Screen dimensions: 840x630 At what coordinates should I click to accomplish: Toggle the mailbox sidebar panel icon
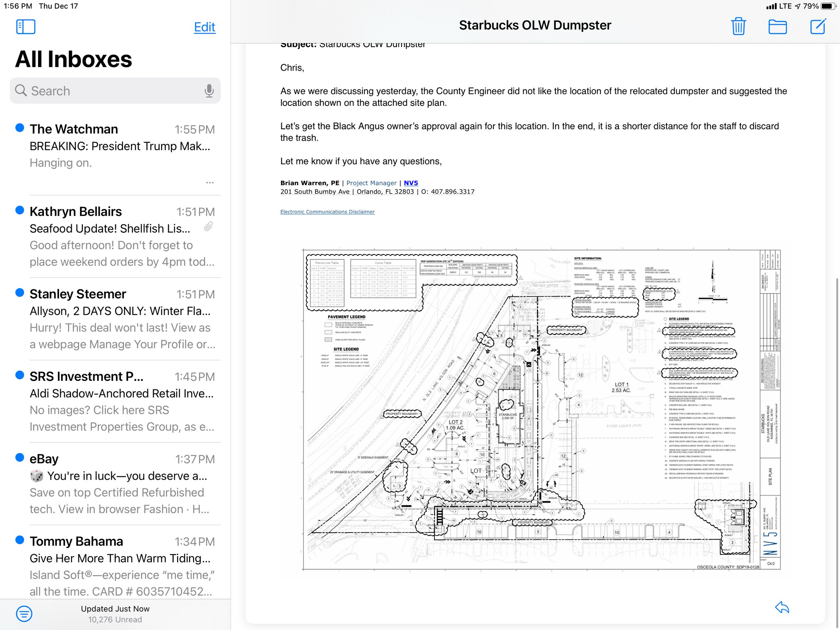(x=25, y=27)
